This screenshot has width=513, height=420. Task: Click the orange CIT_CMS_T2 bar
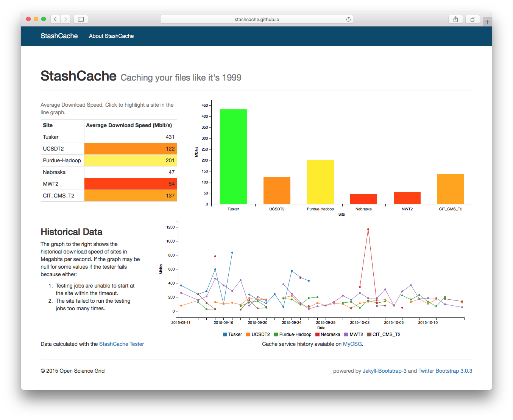click(x=451, y=189)
